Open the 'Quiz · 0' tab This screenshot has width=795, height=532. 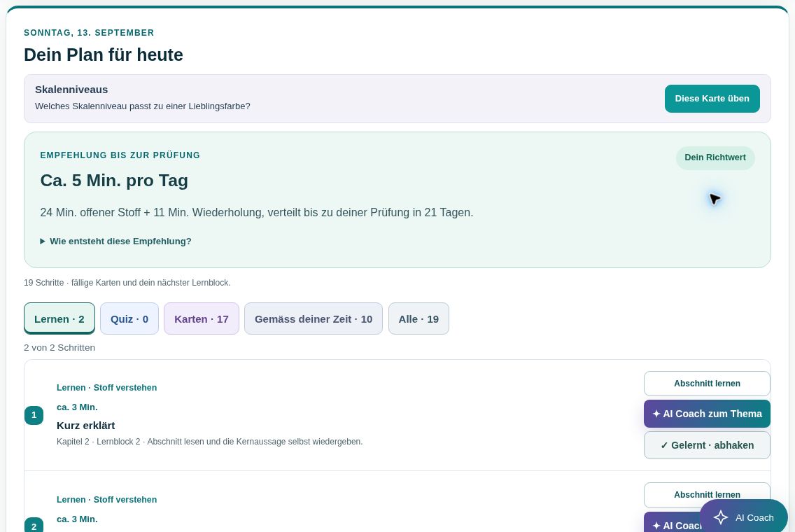(x=129, y=318)
